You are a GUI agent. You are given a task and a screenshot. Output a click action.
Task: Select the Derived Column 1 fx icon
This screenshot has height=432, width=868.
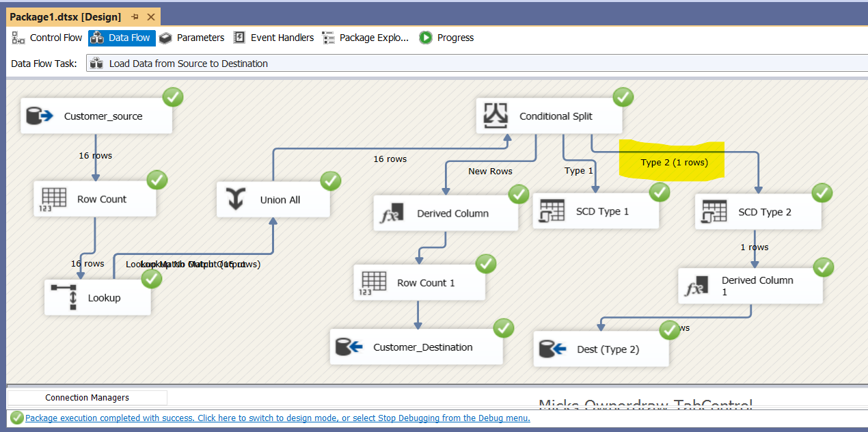click(x=695, y=286)
